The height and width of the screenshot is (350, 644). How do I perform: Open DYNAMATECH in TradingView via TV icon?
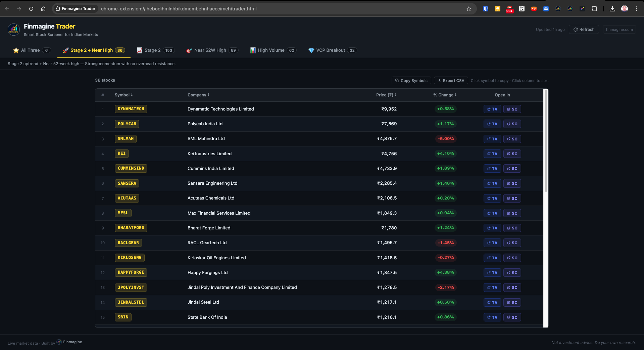click(x=492, y=109)
